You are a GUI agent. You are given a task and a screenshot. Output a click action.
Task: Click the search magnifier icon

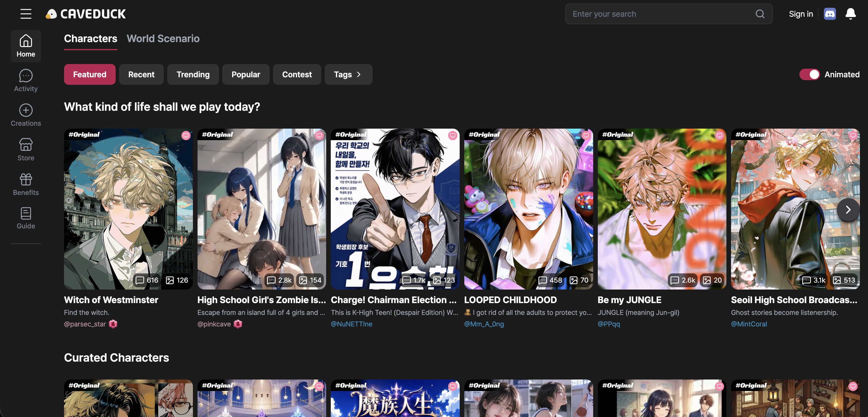pyautogui.click(x=760, y=14)
